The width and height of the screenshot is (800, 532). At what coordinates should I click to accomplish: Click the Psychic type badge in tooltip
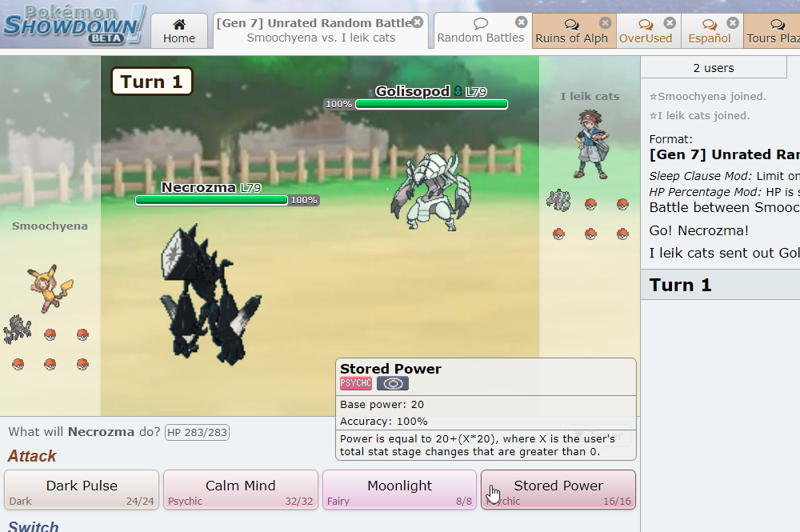[x=356, y=383]
